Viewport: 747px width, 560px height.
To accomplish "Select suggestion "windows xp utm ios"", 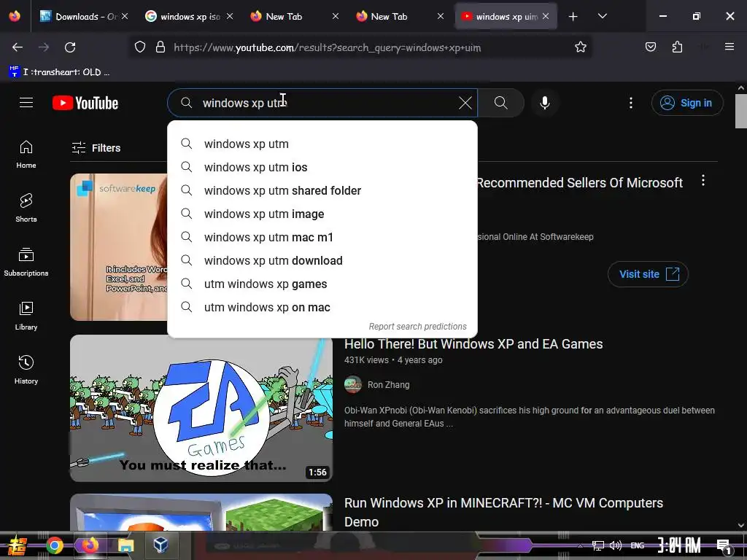I will click(x=322, y=167).
